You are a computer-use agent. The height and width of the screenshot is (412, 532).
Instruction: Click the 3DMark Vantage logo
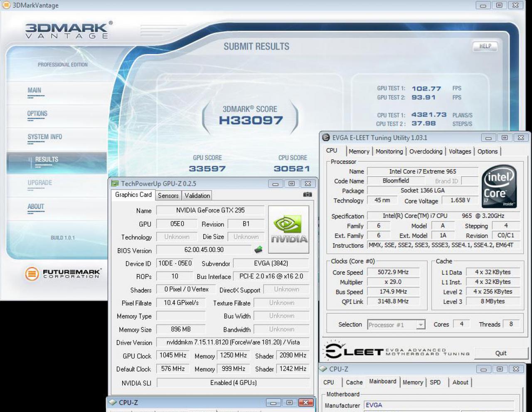click(69, 30)
